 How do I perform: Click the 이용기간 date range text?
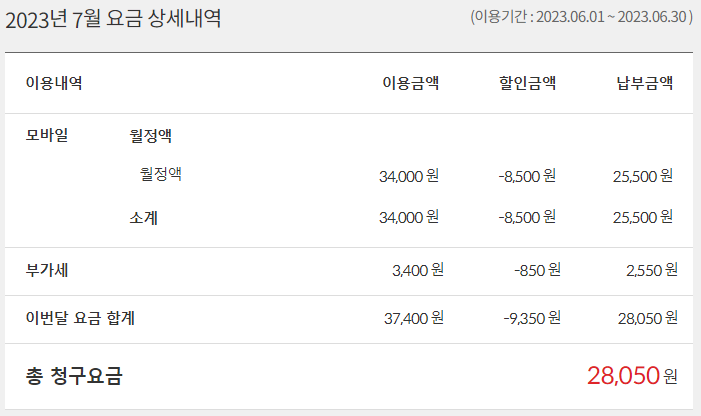point(581,17)
